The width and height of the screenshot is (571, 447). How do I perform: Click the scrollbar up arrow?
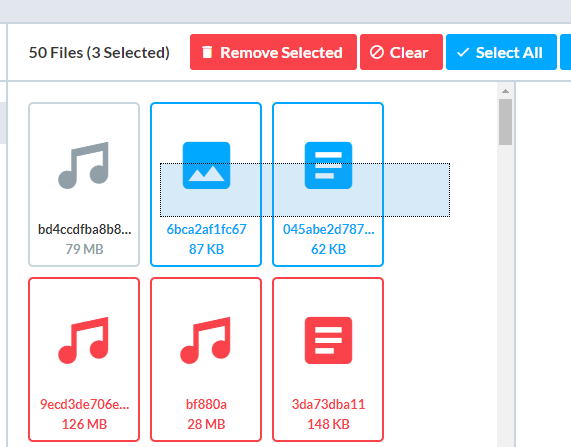(505, 91)
